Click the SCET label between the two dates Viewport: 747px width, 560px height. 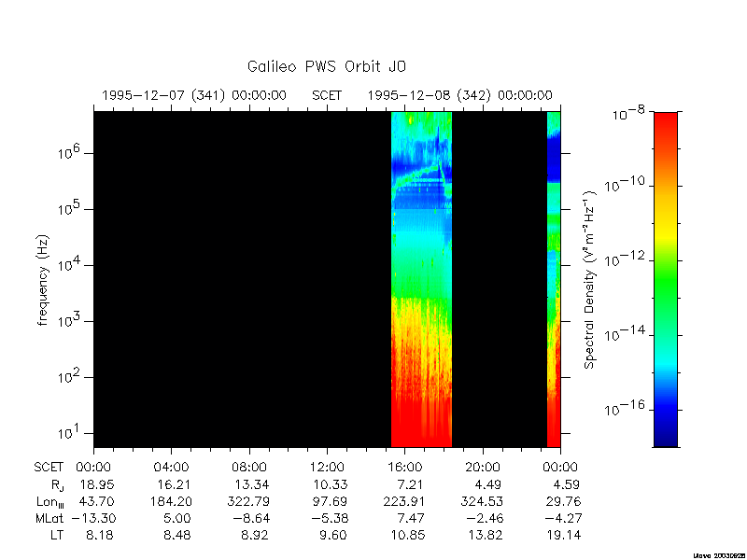327,95
